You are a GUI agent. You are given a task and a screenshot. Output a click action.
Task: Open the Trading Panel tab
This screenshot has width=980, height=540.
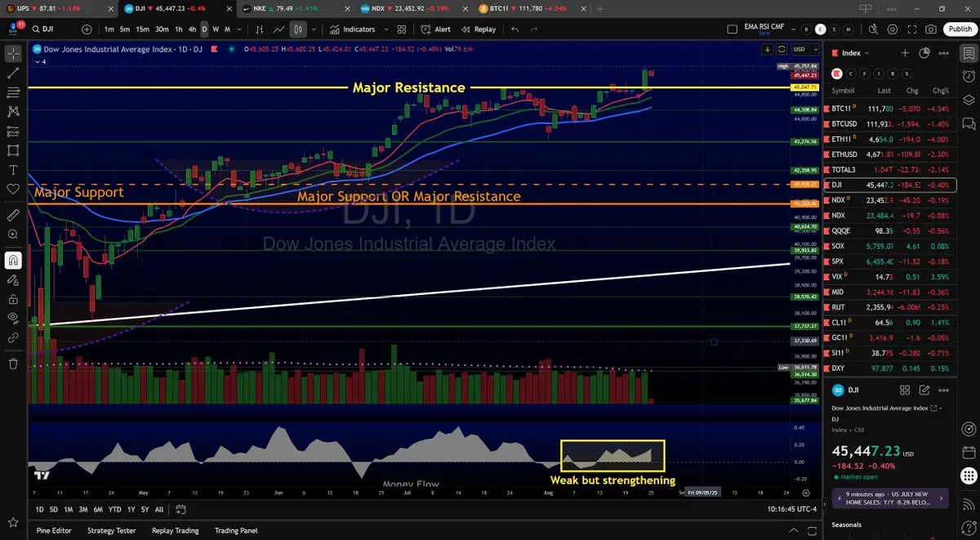coord(238,530)
